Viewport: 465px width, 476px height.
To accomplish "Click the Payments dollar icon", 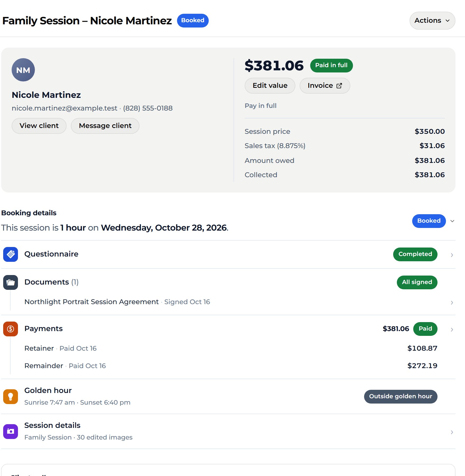I will point(11,329).
